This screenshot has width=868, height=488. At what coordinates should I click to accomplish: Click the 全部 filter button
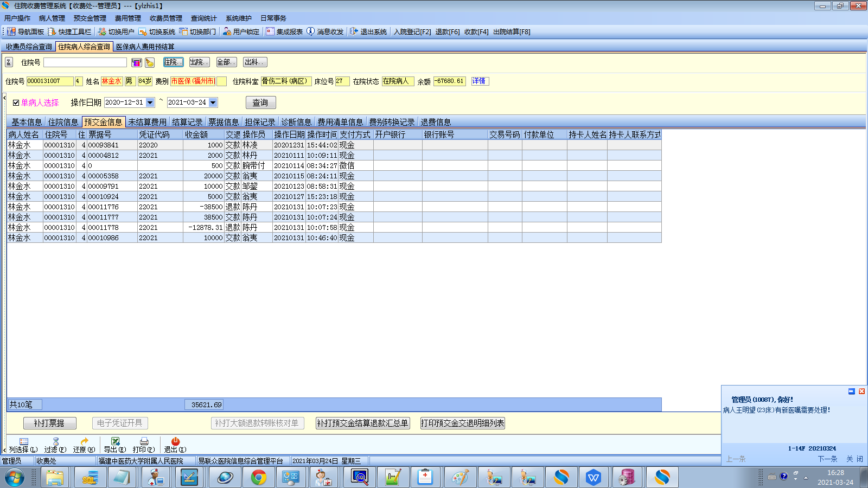point(226,62)
